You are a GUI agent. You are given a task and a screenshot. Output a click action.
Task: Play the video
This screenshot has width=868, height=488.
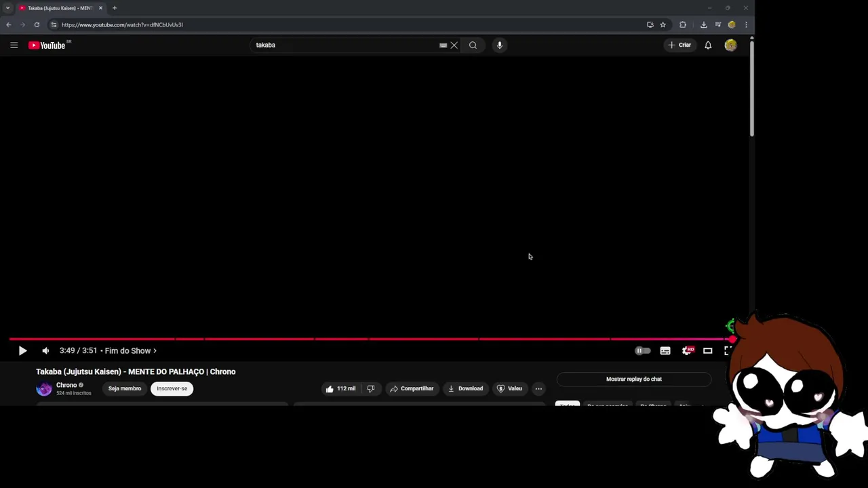22,351
